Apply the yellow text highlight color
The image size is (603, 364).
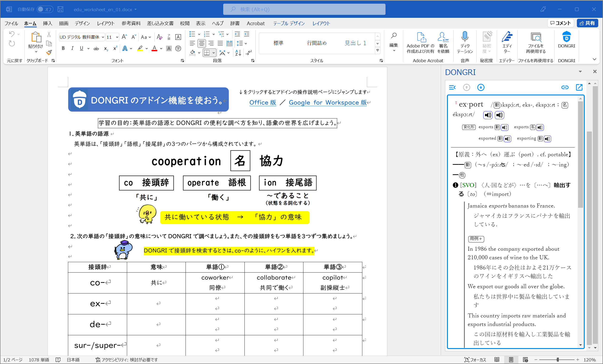pyautogui.click(x=140, y=49)
